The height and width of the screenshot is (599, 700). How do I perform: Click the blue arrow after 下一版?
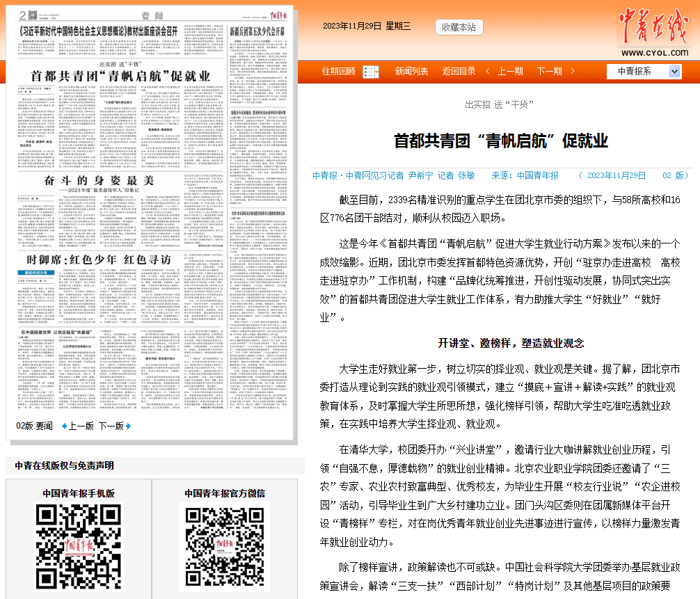129,426
